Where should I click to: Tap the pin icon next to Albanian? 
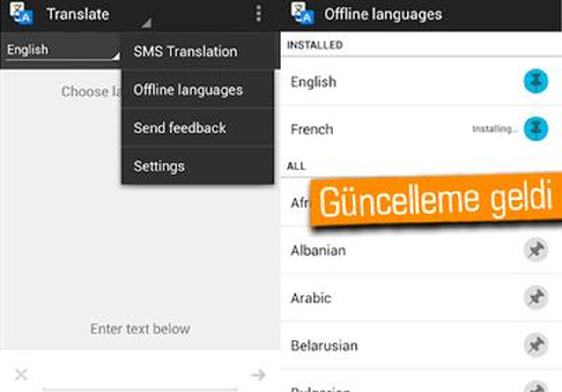pyautogui.click(x=536, y=250)
